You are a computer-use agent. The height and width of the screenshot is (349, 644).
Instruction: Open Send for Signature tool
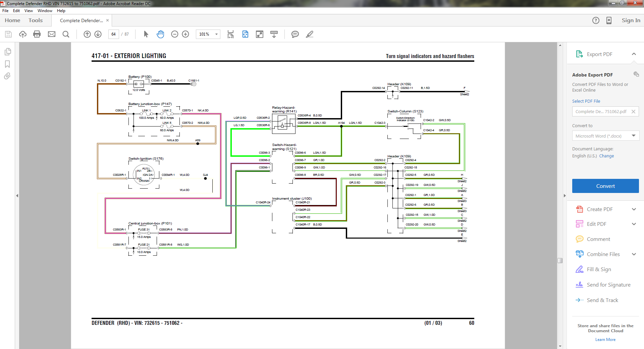tap(608, 285)
